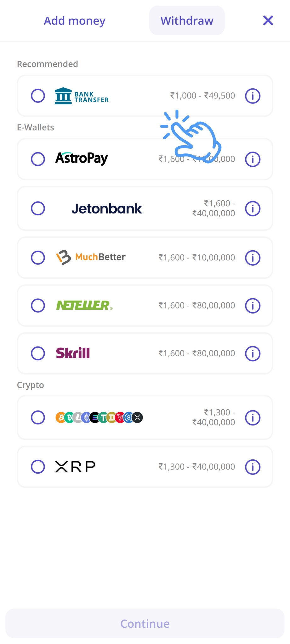This screenshot has height=644, width=290.
Task: Select Neteller radio button
Action: (38, 305)
